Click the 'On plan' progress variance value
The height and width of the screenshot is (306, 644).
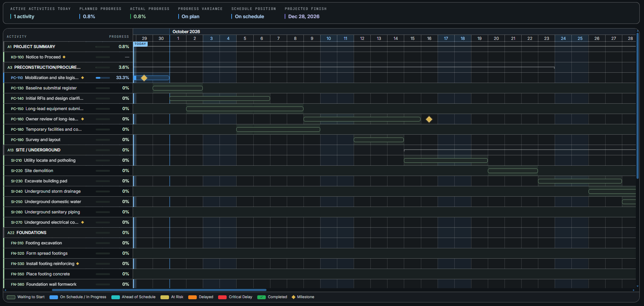[x=190, y=16]
